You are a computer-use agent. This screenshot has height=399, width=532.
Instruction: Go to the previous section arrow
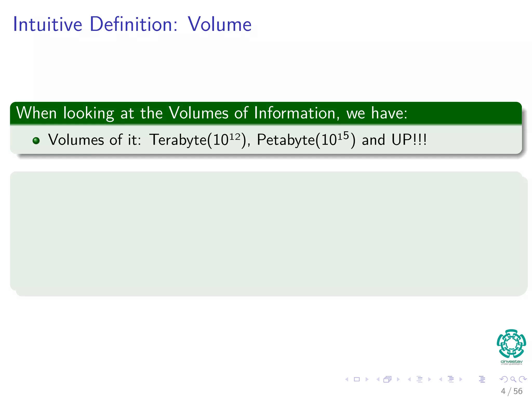point(441,380)
